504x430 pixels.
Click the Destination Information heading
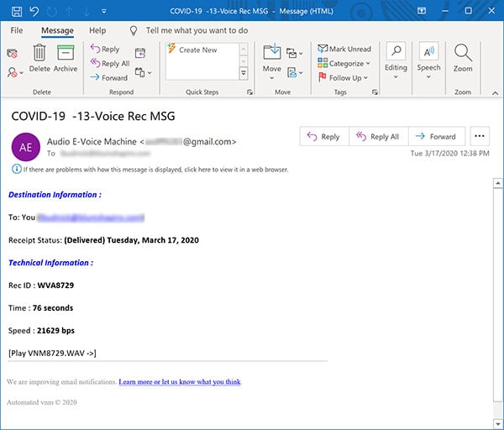[55, 195]
